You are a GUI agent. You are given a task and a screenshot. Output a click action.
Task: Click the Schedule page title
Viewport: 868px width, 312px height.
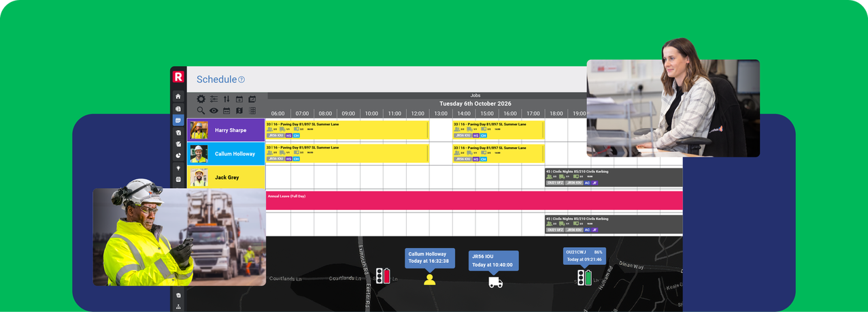tap(216, 80)
